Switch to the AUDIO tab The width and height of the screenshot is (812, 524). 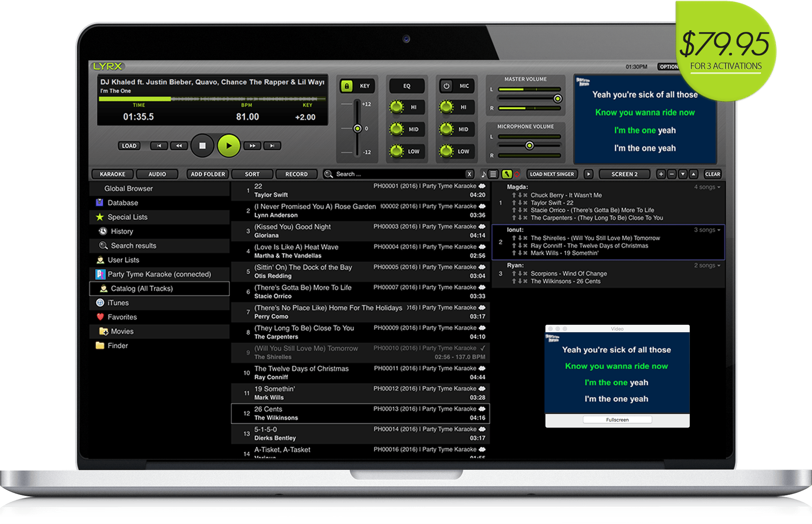[x=157, y=174]
